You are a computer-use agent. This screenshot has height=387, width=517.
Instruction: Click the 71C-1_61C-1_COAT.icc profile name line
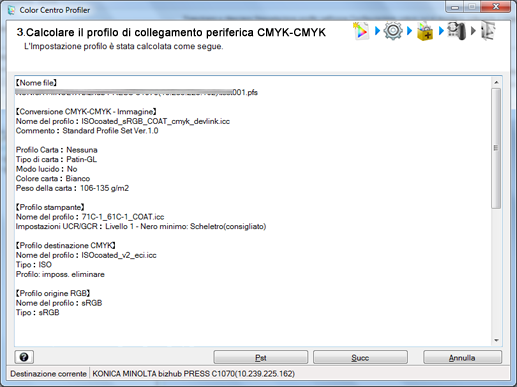(90, 217)
